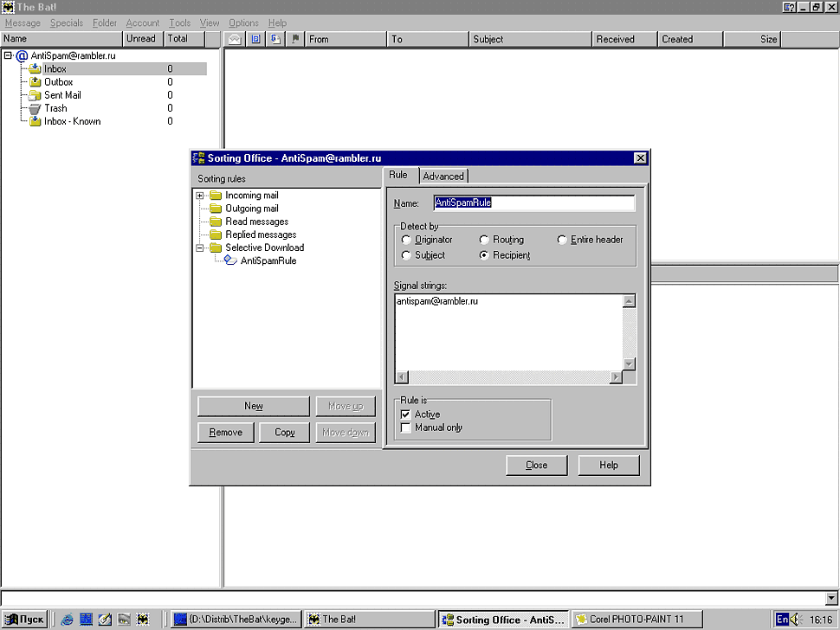Collapse the AntiSpam@rambler.ru account tree
The image size is (840, 630).
(x=8, y=55)
